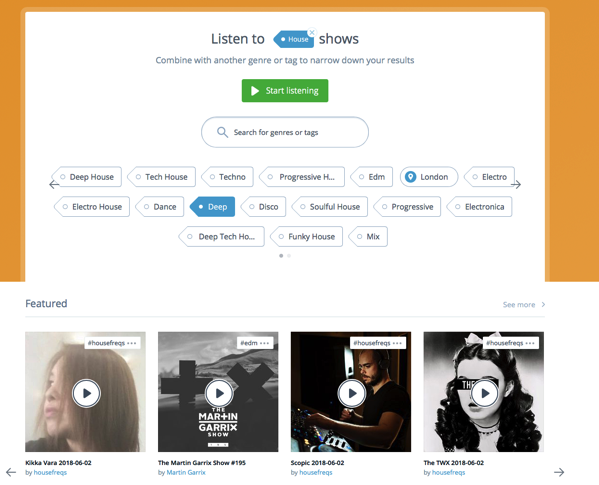Screen dimensions: 599x485
Task: Toggle the Tech House tag on
Action: coord(161,177)
